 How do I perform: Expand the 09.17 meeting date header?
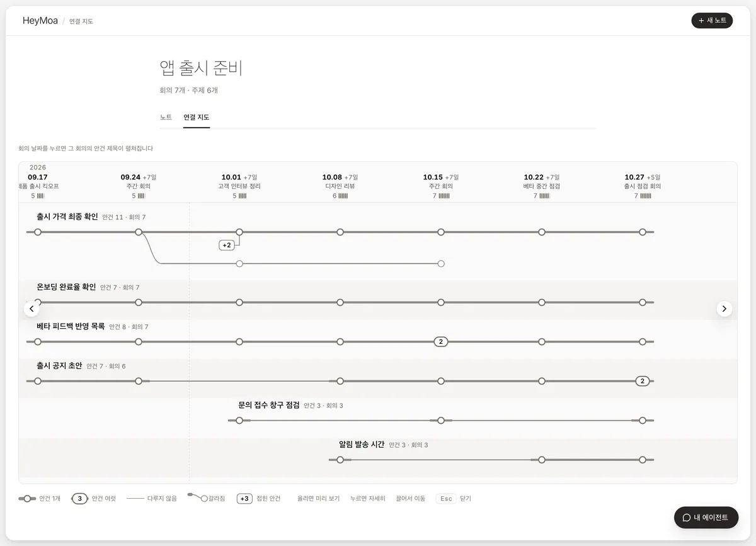(x=38, y=186)
